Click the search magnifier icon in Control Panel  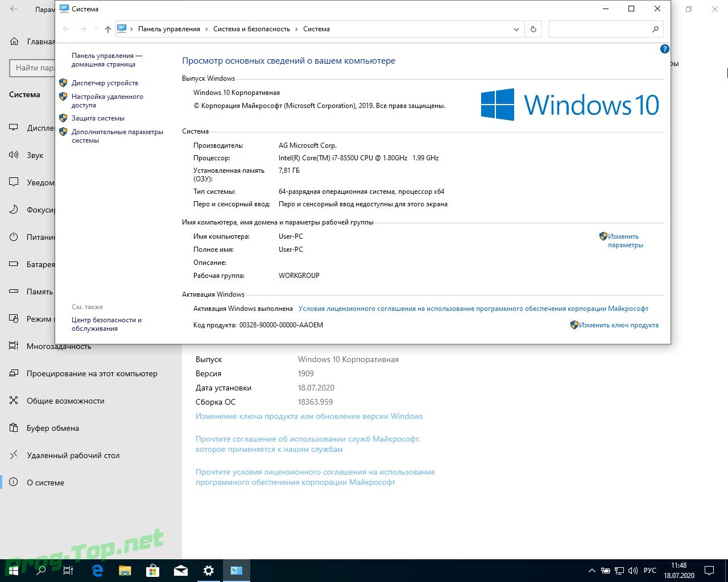coord(655,29)
